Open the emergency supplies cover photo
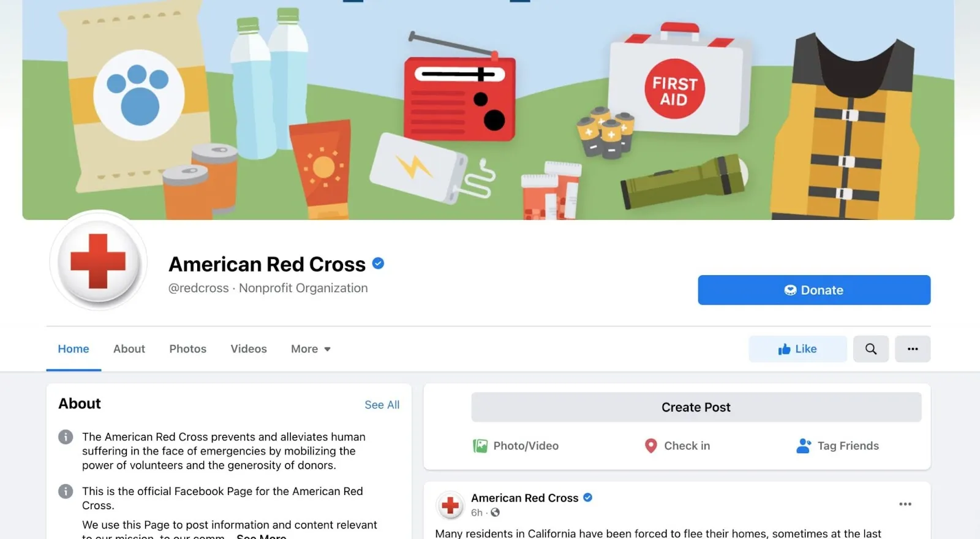Image resolution: width=980 pixels, height=539 pixels. 488,109
